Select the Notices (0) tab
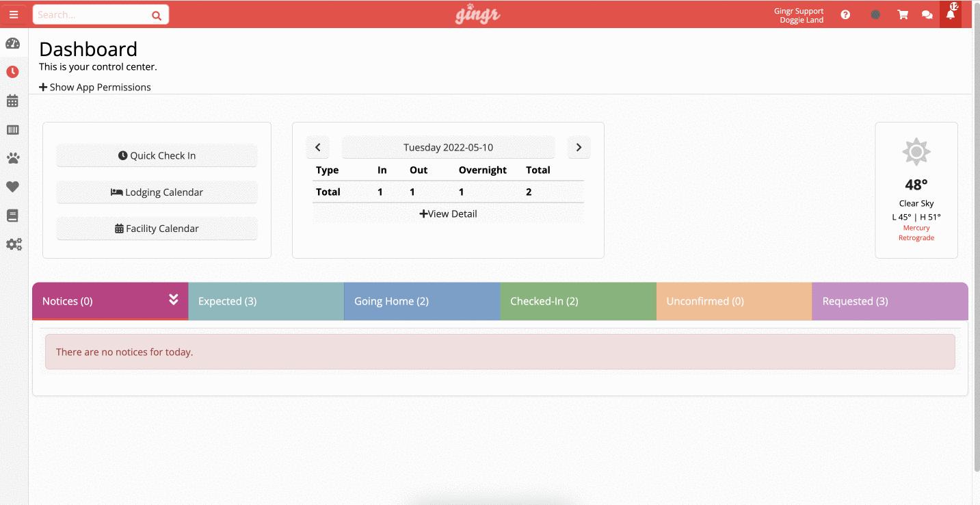 click(110, 301)
